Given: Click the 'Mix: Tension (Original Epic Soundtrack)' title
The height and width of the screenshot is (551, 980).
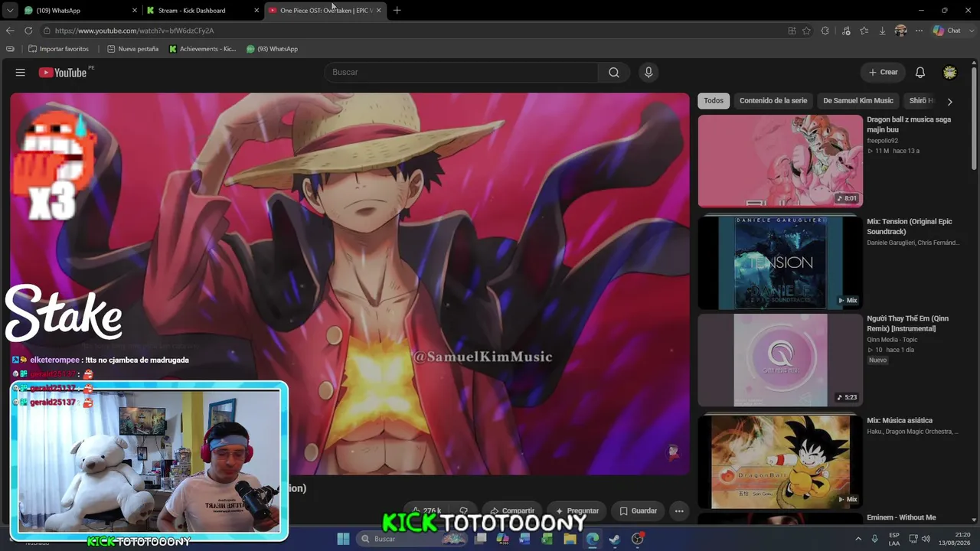Looking at the screenshot, I should click(x=910, y=227).
